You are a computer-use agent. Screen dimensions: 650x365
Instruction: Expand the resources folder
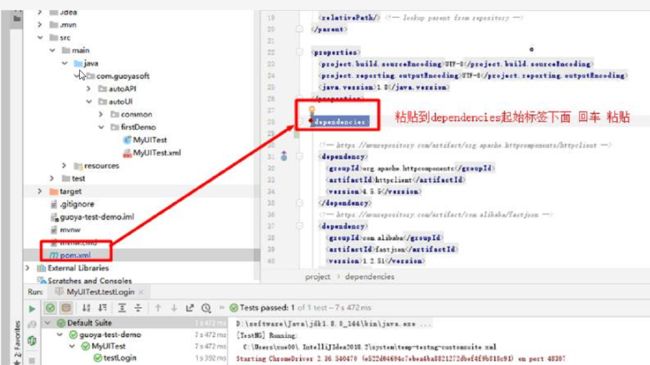64,165
